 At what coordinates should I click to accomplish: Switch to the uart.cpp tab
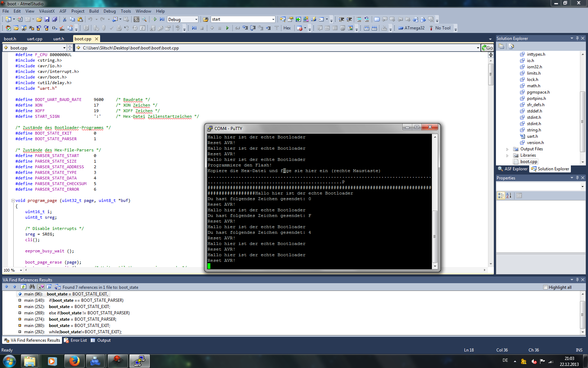coord(35,39)
